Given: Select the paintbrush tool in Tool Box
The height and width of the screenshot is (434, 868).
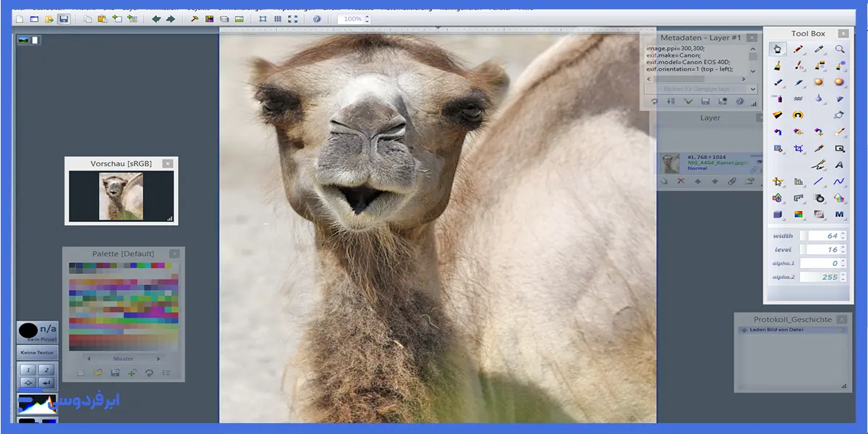Looking at the screenshot, I should pyautogui.click(x=778, y=66).
